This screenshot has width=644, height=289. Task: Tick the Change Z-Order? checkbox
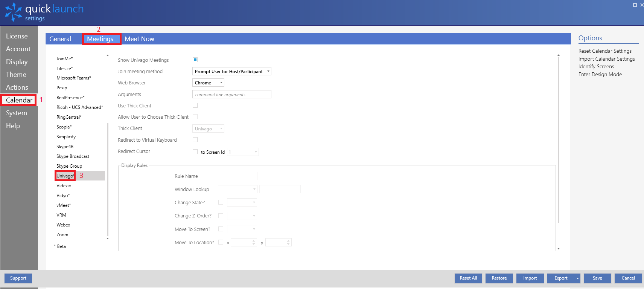click(x=221, y=216)
